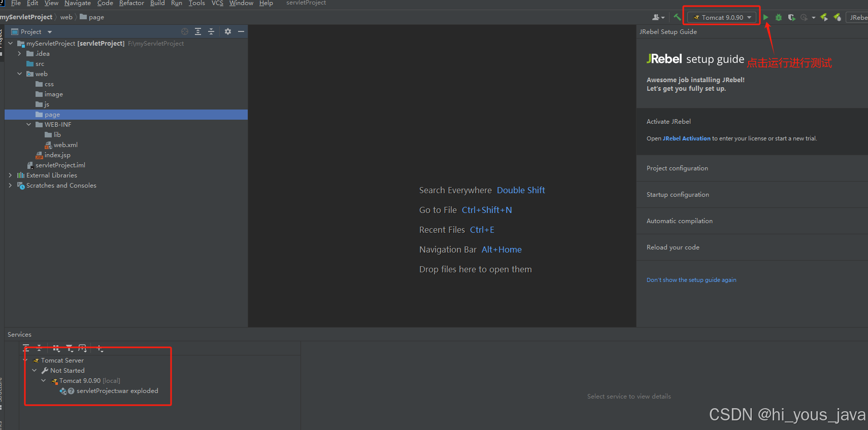Expand all services in Services toolbar

tap(26, 348)
